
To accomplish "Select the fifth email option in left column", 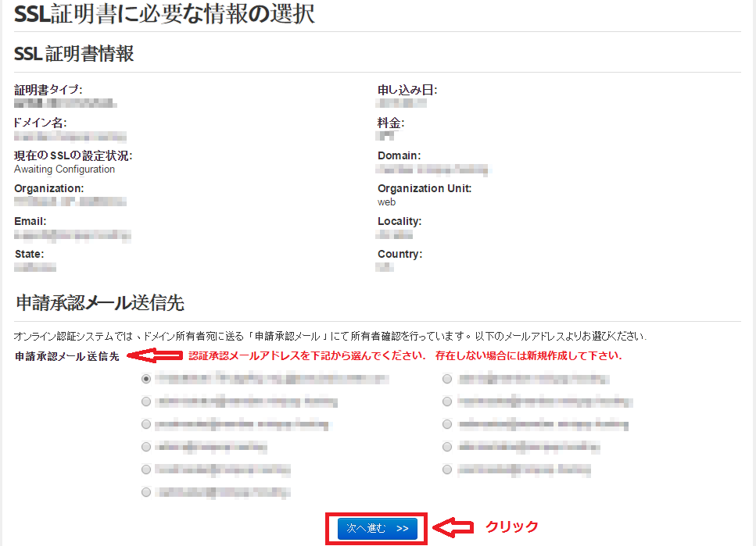I will pyautogui.click(x=145, y=469).
